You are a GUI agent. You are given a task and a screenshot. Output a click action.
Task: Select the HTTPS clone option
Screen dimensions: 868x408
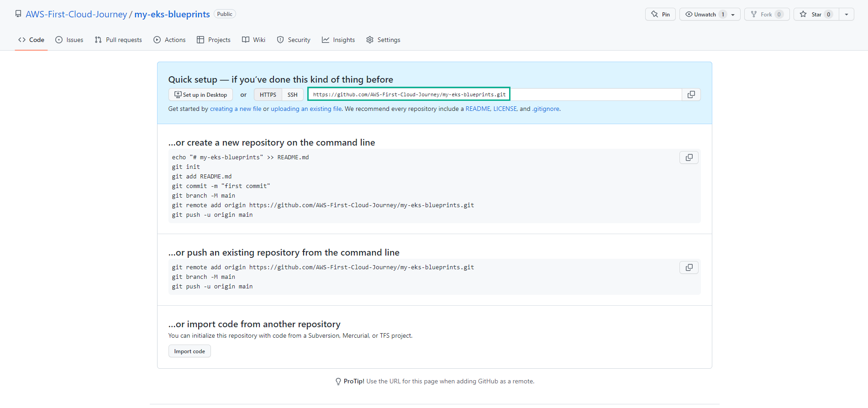[268, 94]
